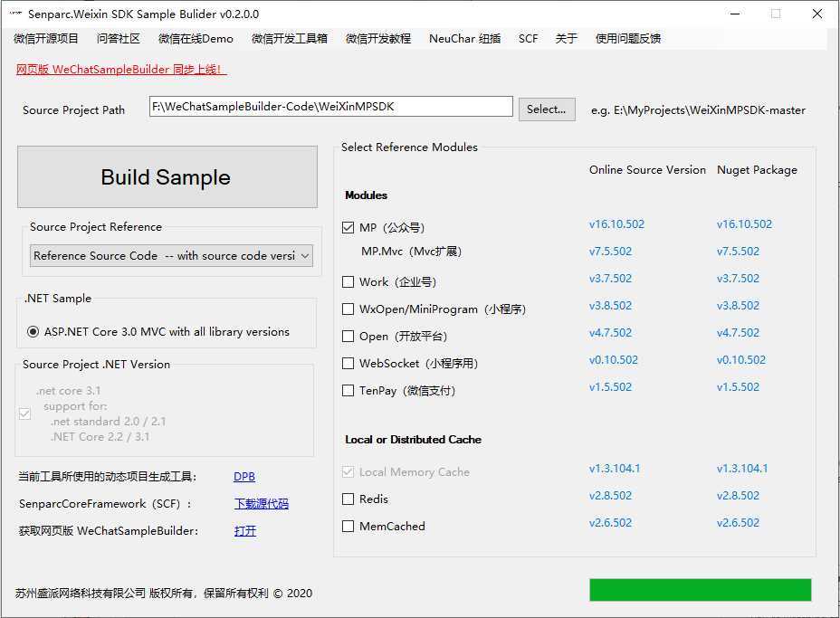
Task: Uncheck the MP (公众号) module
Action: [348, 228]
